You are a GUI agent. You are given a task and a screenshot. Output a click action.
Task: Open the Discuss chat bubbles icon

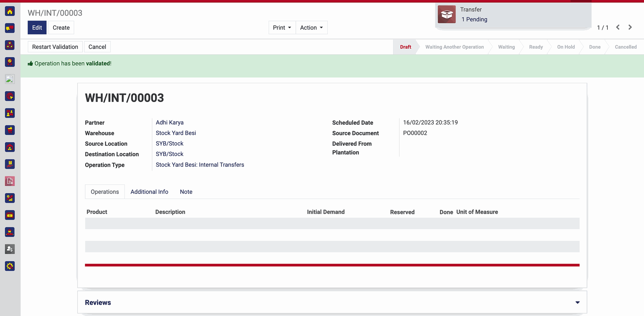point(10,28)
